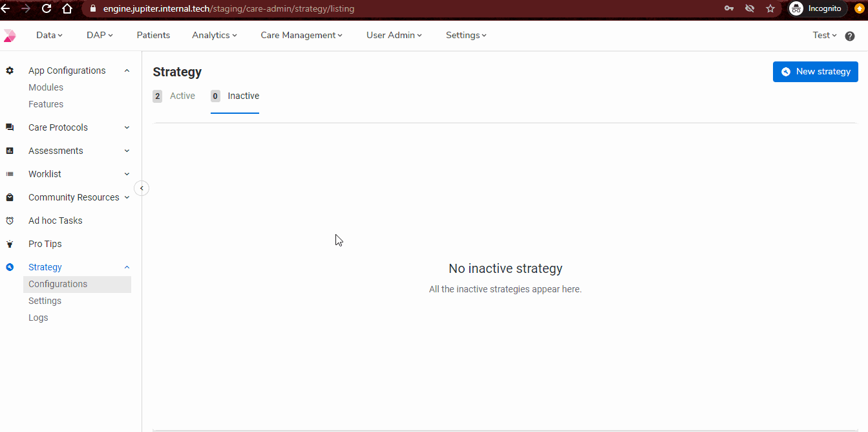Switch to the Active tab
Screen dimensions: 868x432
click(174, 96)
